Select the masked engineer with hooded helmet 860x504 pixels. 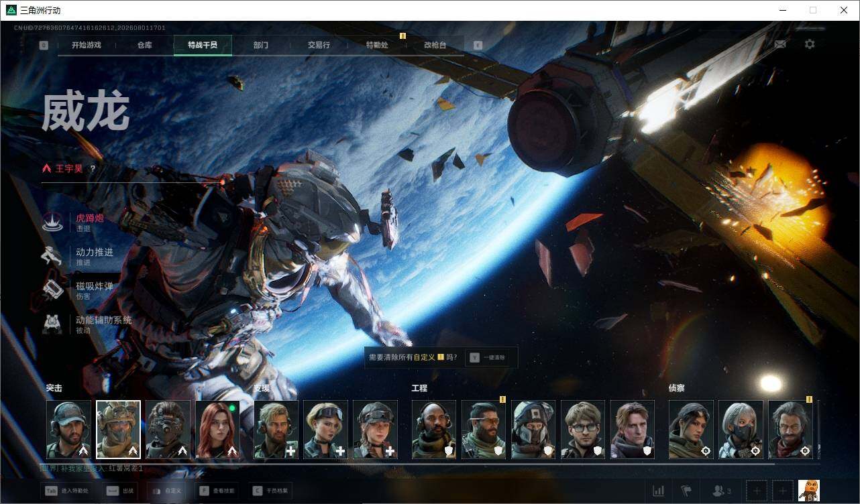click(533, 430)
